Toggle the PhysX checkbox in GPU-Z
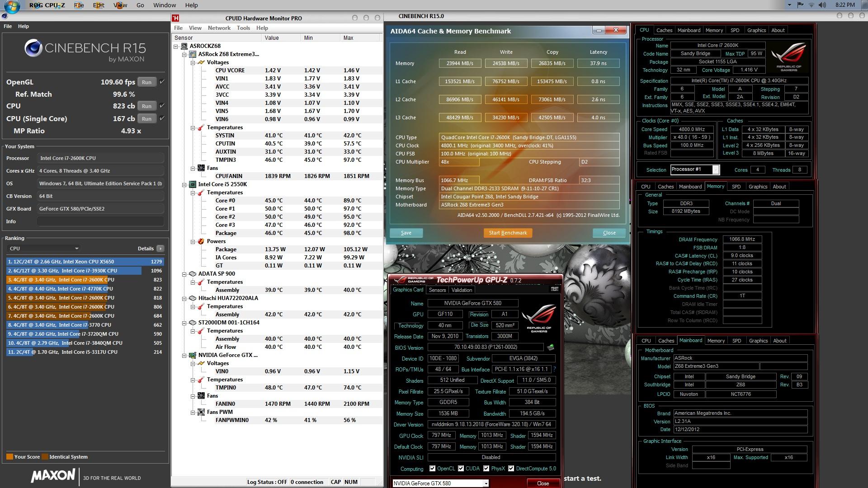This screenshot has width=868, height=488. pos(486,469)
